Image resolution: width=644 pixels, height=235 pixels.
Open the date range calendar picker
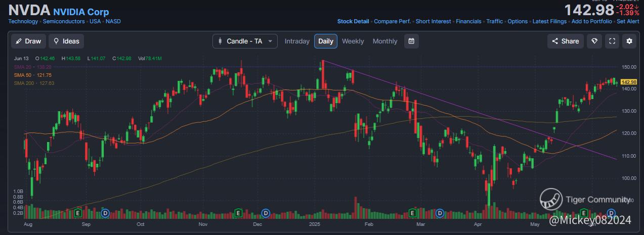pos(411,41)
